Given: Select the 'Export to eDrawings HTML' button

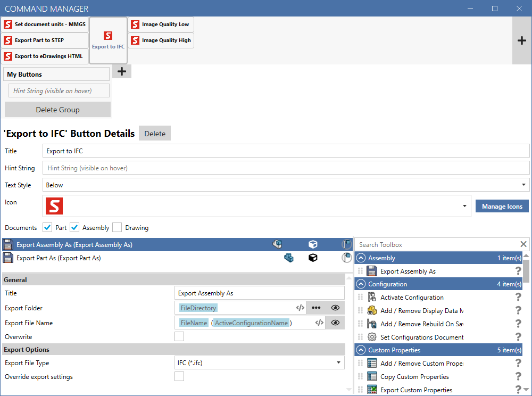Looking at the screenshot, I should 45,56.
